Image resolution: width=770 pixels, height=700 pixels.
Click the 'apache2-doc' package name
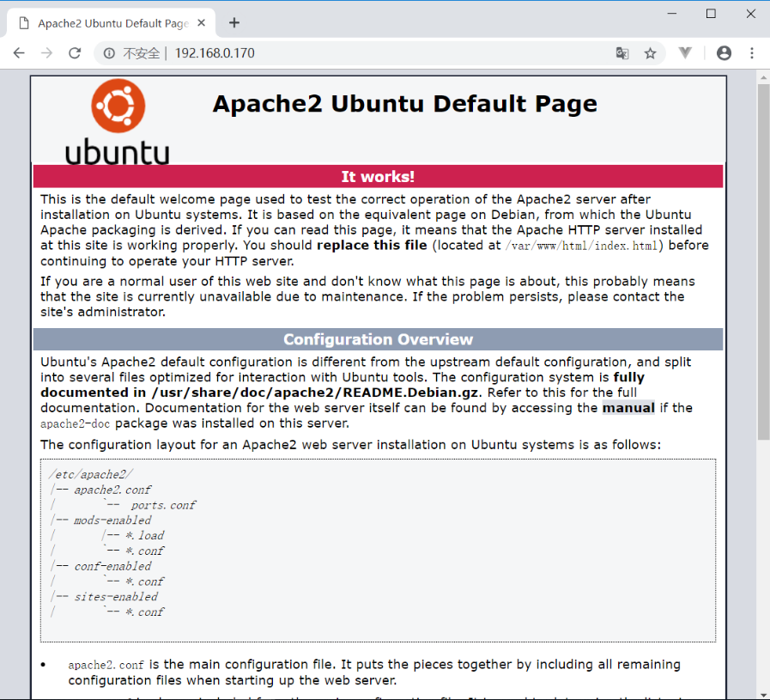tap(76, 423)
